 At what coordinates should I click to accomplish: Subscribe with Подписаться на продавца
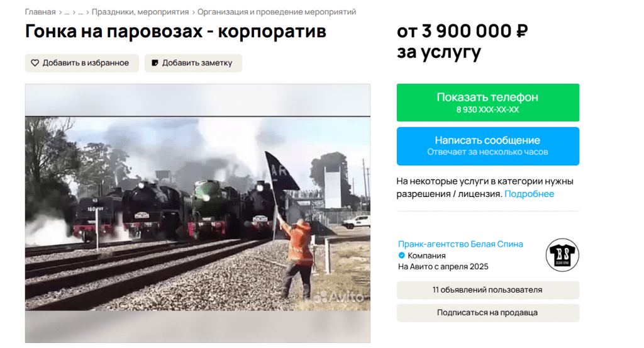(x=488, y=313)
